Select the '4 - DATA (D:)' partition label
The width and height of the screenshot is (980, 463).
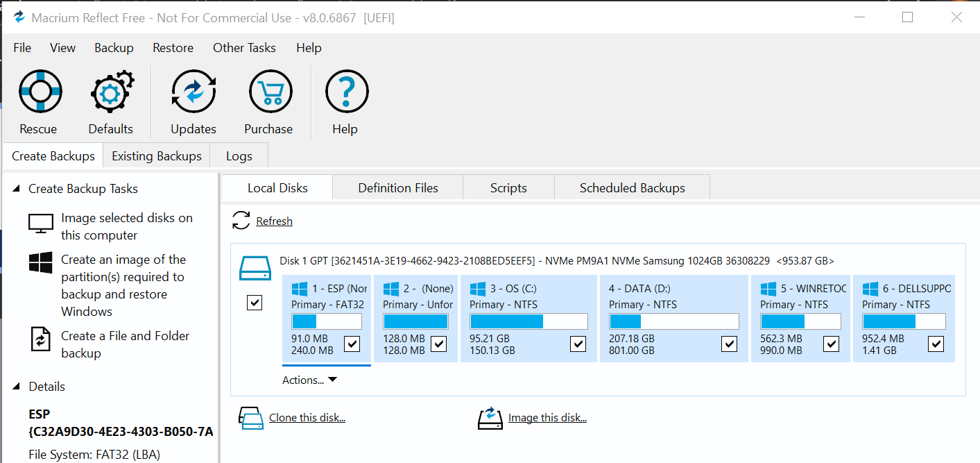[639, 288]
